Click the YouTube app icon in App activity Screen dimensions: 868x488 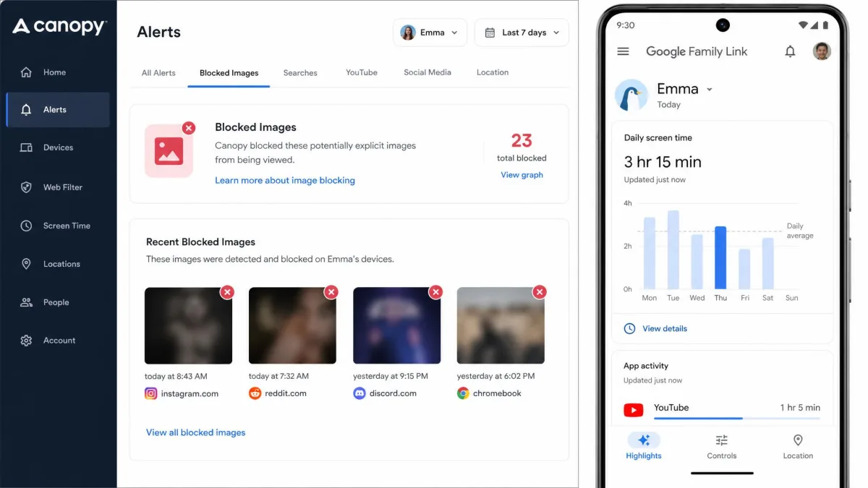click(x=633, y=411)
